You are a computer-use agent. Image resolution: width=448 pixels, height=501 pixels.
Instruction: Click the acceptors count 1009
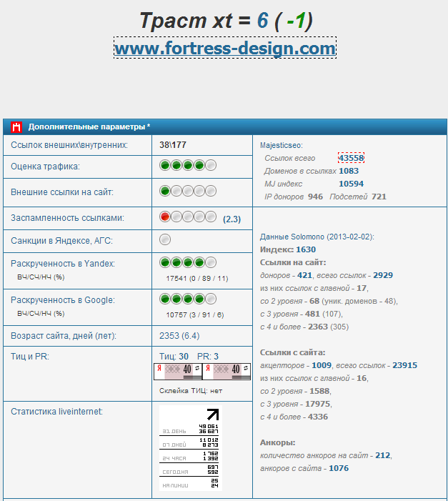point(322,365)
